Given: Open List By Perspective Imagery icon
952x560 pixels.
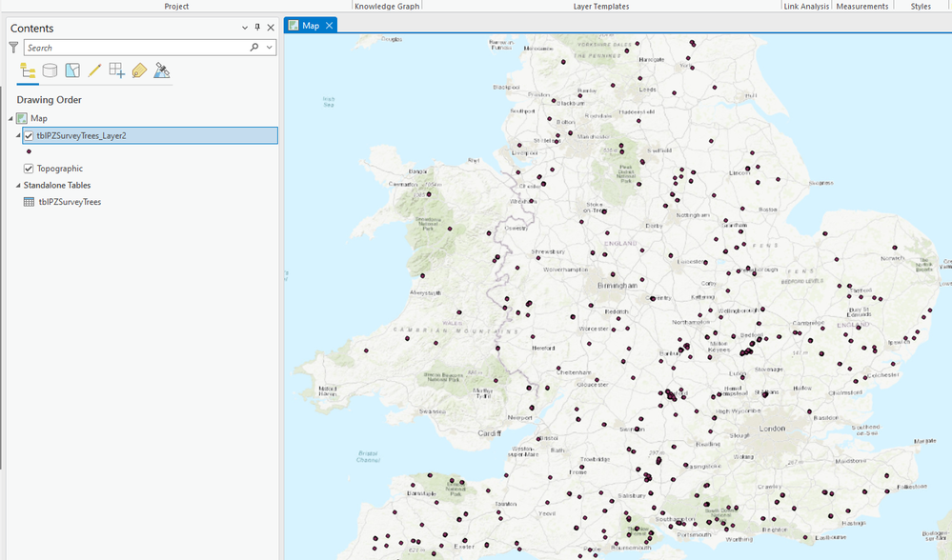Looking at the screenshot, I should 161,70.
